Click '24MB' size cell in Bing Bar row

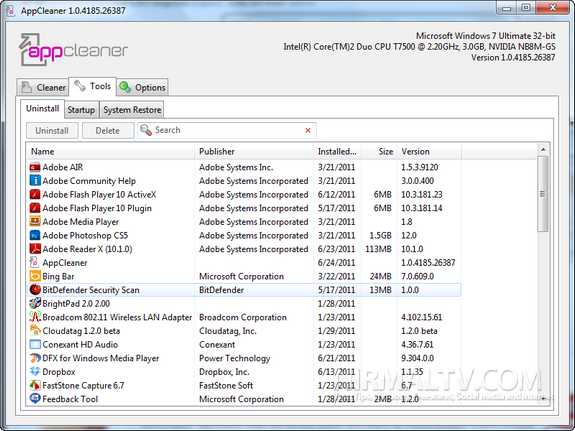coord(381,276)
